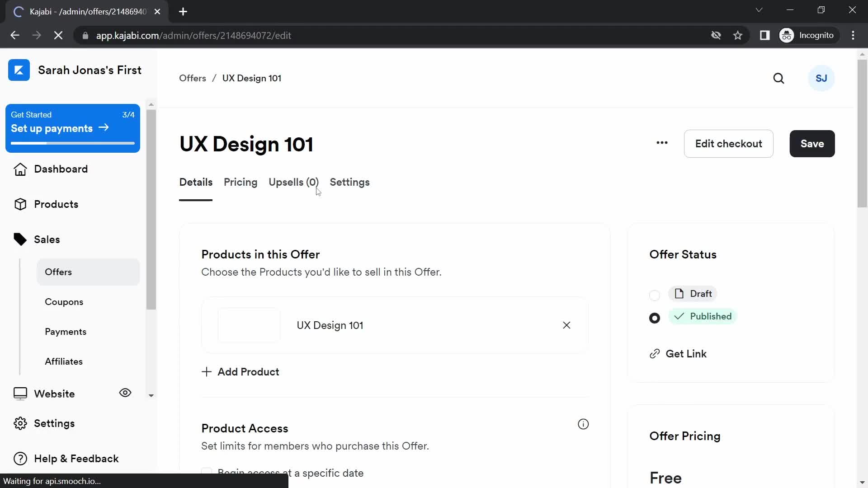Switch to the Settings tab

tap(349, 182)
